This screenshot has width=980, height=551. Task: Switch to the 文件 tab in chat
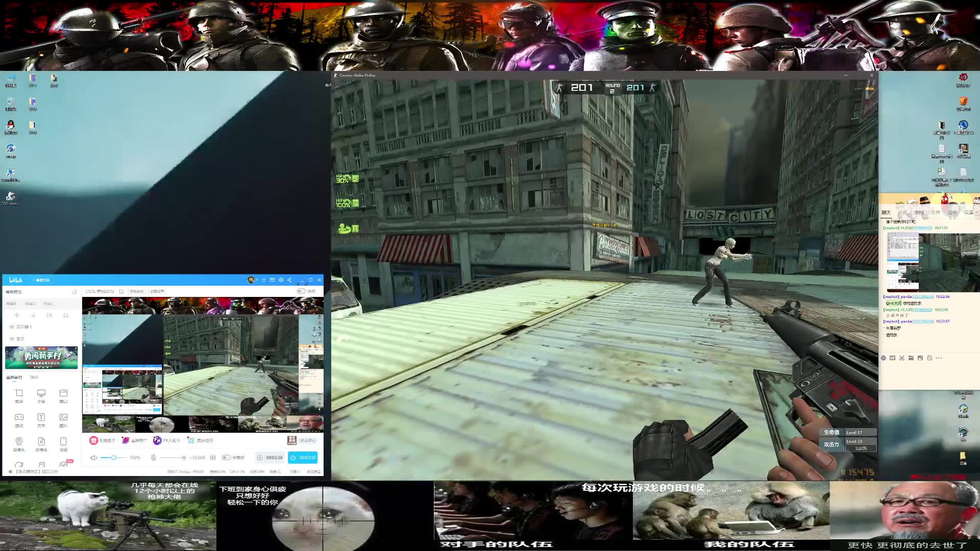click(936, 213)
